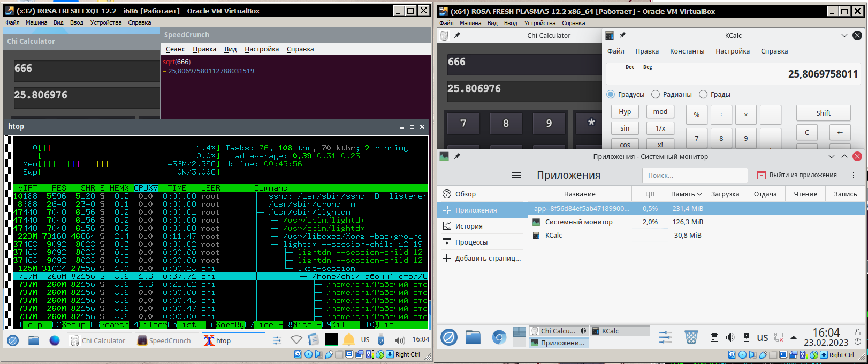Image resolution: width=868 pixels, height=364 pixels.
Task: Pin the KCalc window with the pin icon
Action: [x=622, y=35]
